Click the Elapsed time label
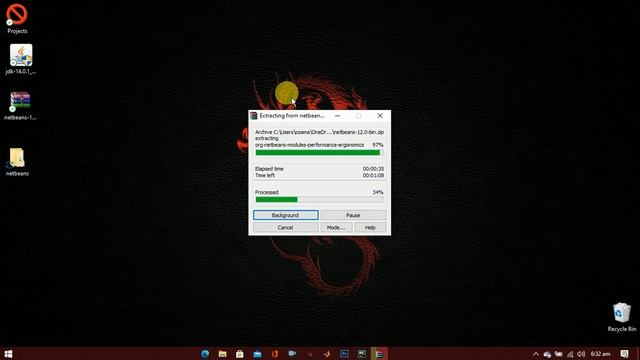 (x=269, y=169)
